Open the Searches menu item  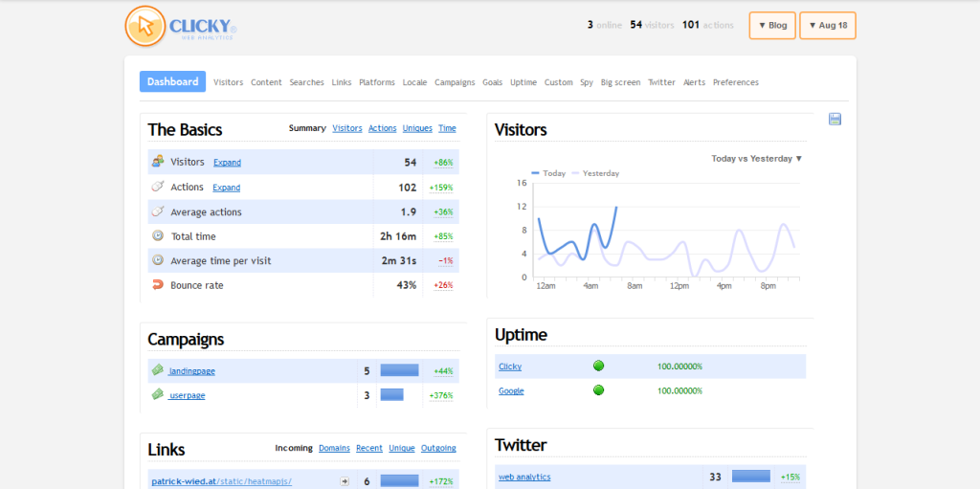(306, 82)
